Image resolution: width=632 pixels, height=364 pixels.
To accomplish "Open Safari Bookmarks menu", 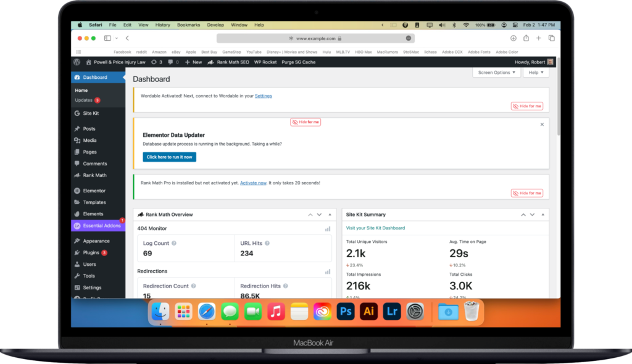I will point(189,25).
